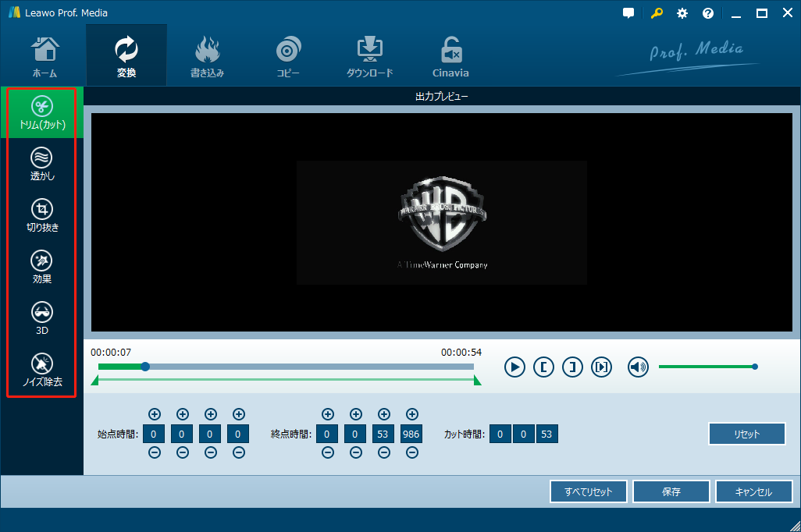The width and height of the screenshot is (801, 532).
Task: Select the 3D glasses tool
Action: click(42, 318)
